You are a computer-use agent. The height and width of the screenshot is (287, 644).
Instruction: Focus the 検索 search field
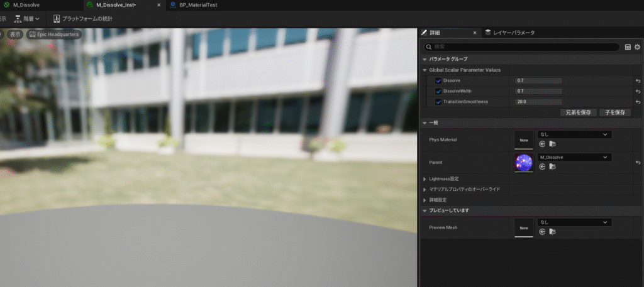coord(521,47)
